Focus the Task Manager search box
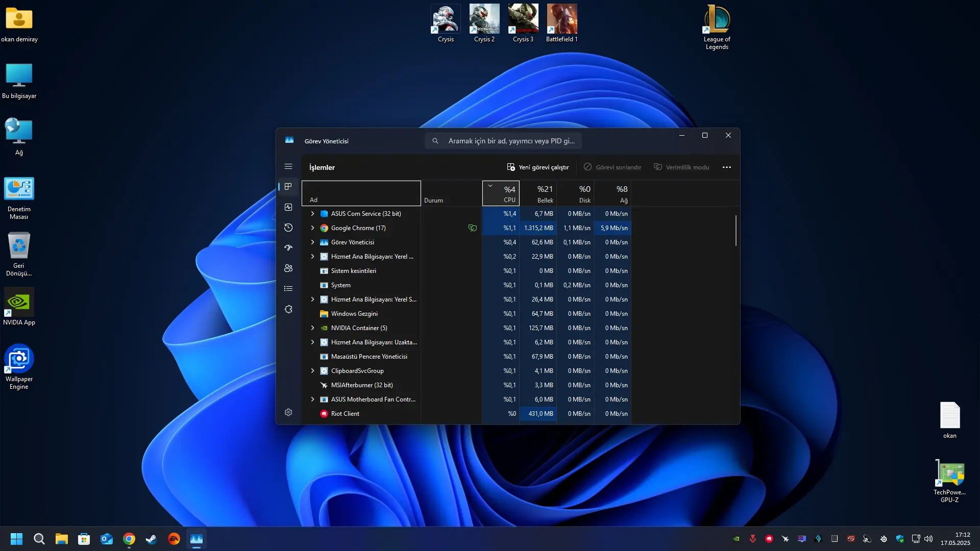This screenshot has height=551, width=980. click(x=503, y=141)
